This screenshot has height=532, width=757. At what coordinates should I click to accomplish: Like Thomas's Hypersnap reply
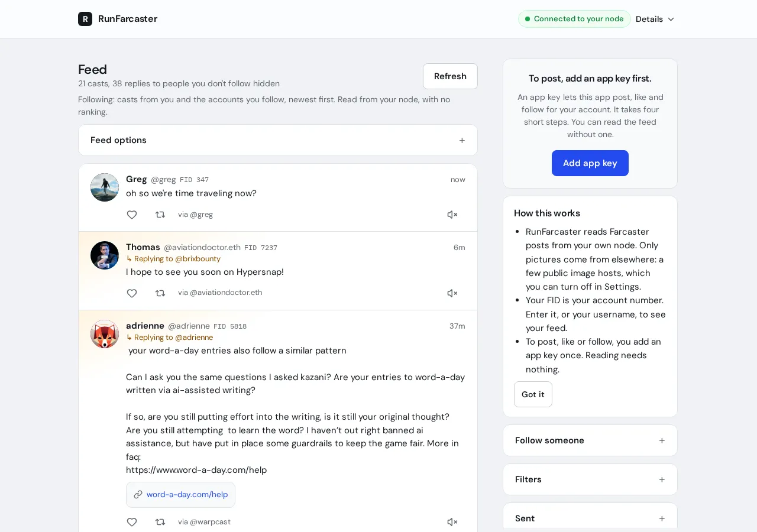132,293
